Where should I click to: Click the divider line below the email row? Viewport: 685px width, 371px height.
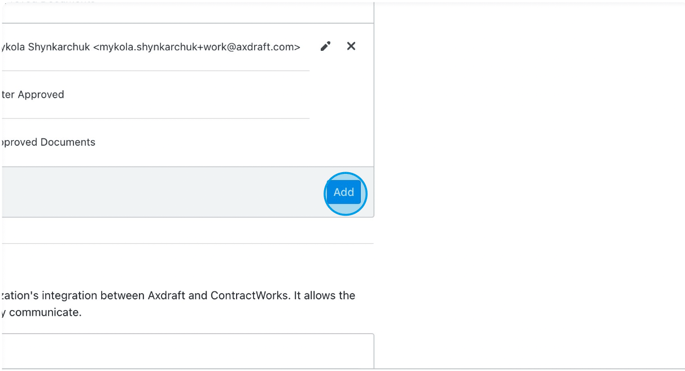pyautogui.click(x=155, y=70)
